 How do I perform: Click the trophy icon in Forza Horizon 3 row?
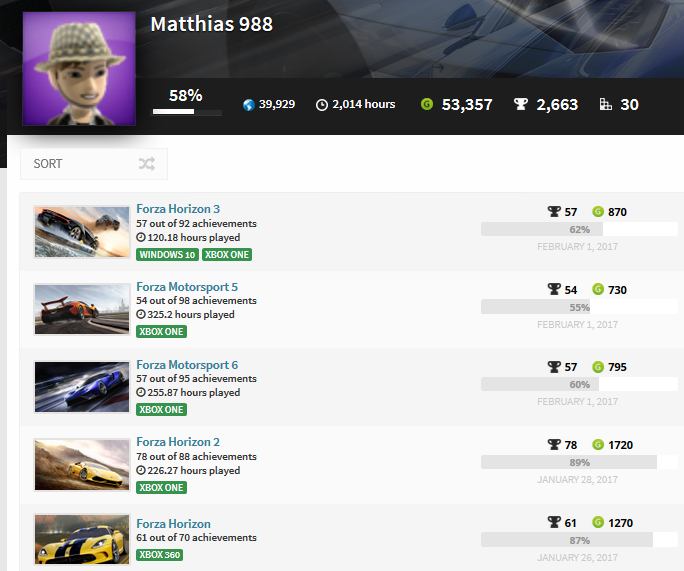point(554,212)
